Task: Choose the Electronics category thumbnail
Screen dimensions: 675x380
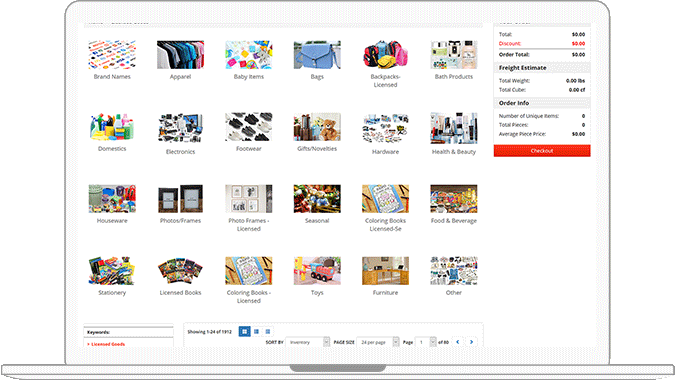Action: pyautogui.click(x=180, y=127)
